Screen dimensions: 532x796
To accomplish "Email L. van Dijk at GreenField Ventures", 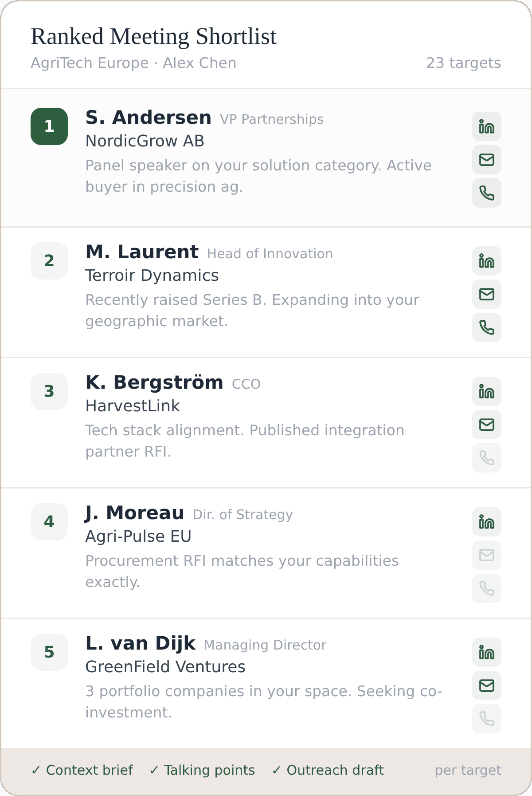I will [486, 686].
